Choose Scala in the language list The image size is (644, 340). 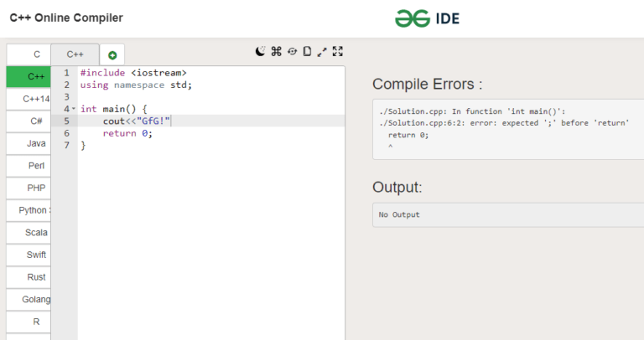(29, 233)
